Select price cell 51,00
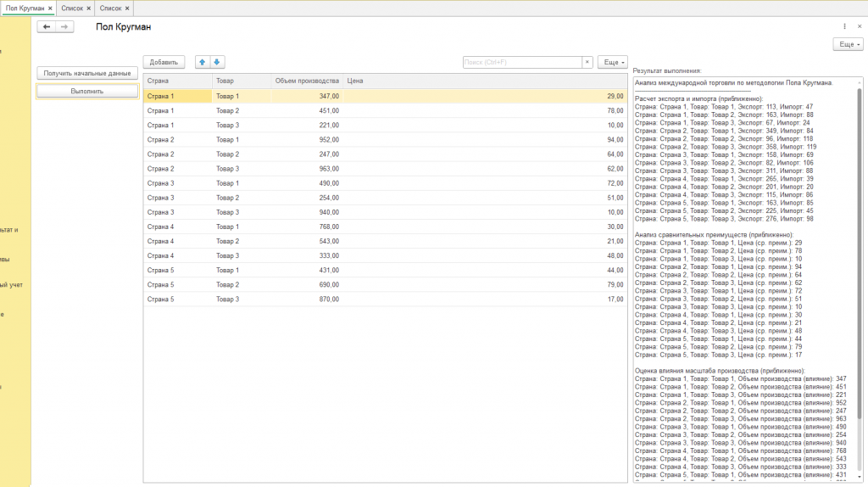This screenshot has height=487, width=868. [486, 198]
